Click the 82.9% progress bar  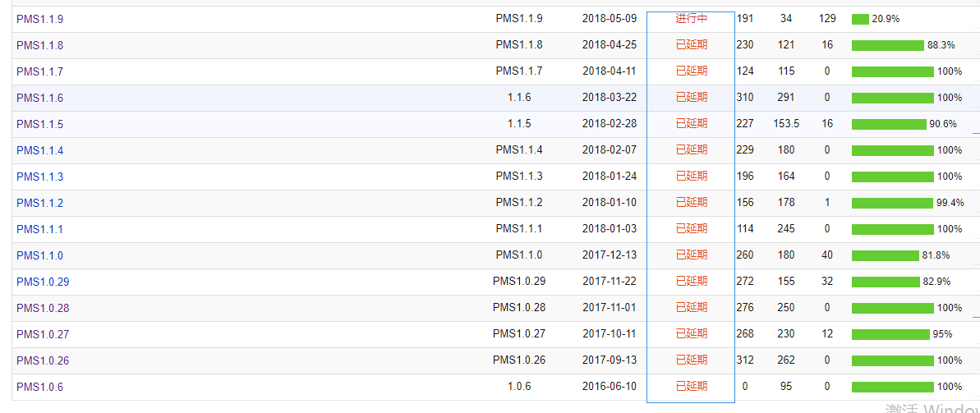pos(886,282)
